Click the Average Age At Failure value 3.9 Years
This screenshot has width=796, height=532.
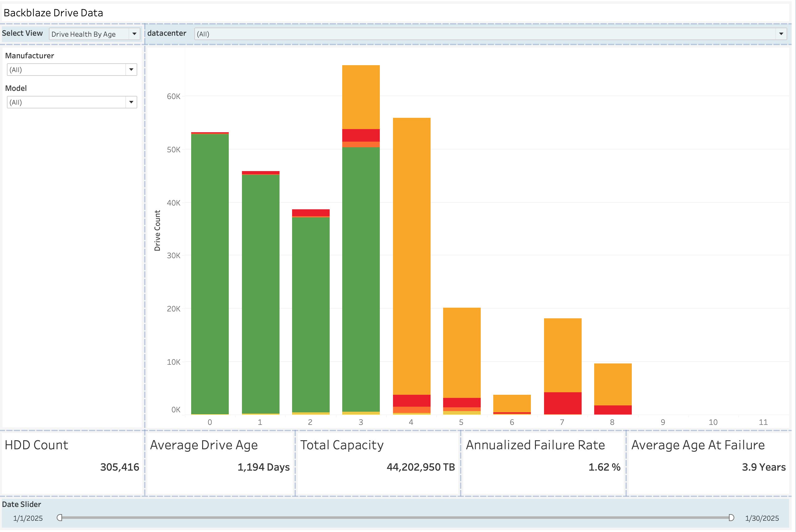tap(764, 467)
